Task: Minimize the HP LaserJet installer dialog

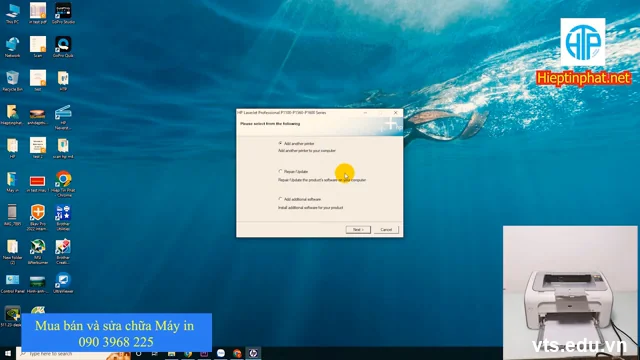Action: pyautogui.click(x=365, y=113)
